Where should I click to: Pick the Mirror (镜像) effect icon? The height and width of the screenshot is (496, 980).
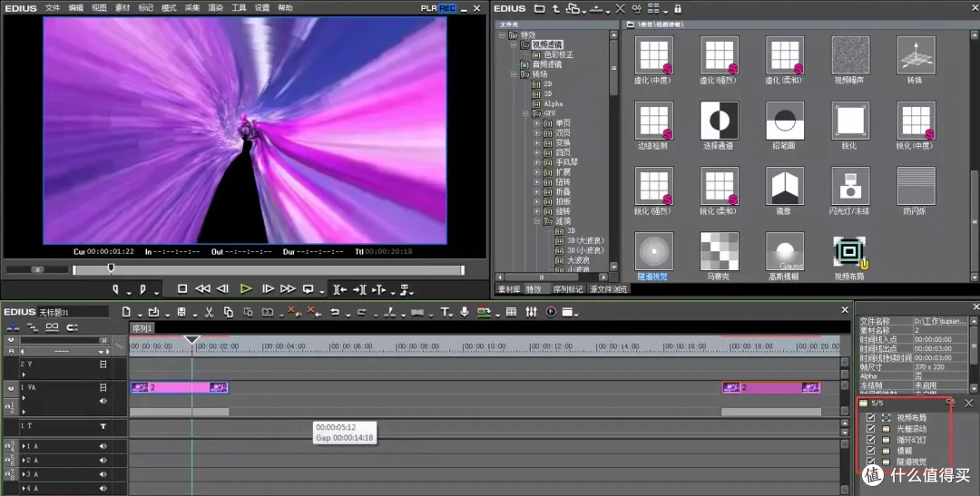click(x=784, y=186)
